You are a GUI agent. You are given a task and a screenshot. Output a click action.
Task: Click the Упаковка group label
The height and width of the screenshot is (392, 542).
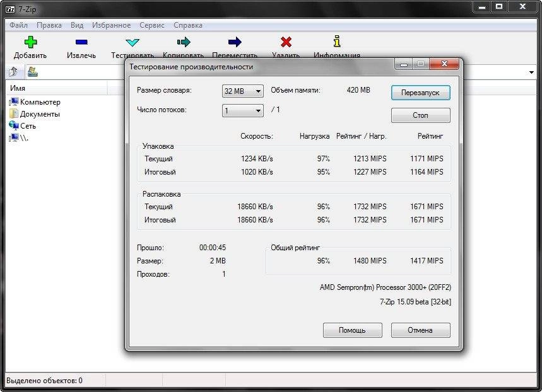158,146
